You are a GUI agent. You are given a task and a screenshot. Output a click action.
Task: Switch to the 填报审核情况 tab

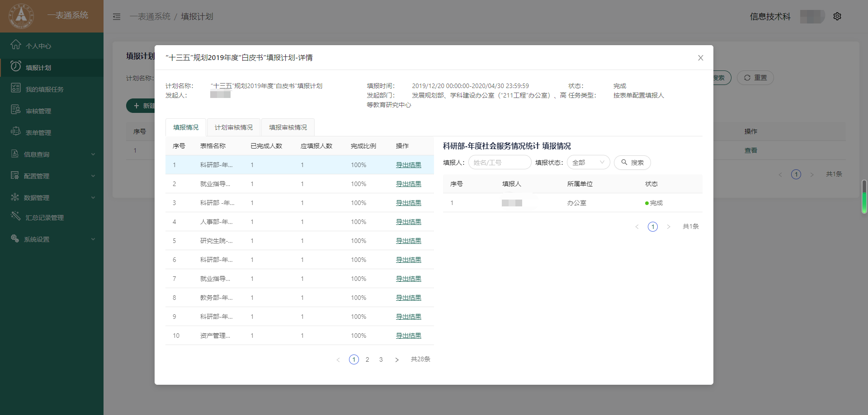click(x=288, y=127)
